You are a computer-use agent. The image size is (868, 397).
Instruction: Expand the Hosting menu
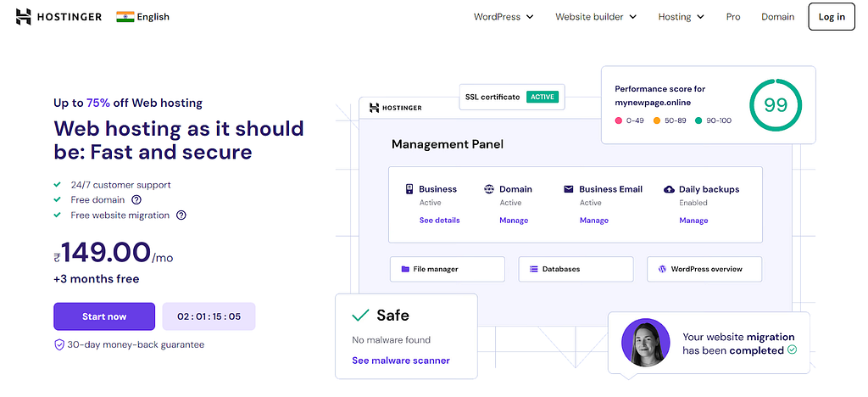click(x=681, y=17)
